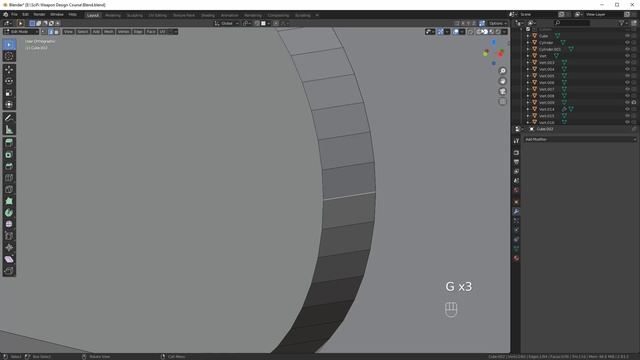The height and width of the screenshot is (360, 640).
Task: Select the Rotate tool
Action: pyautogui.click(x=9, y=81)
